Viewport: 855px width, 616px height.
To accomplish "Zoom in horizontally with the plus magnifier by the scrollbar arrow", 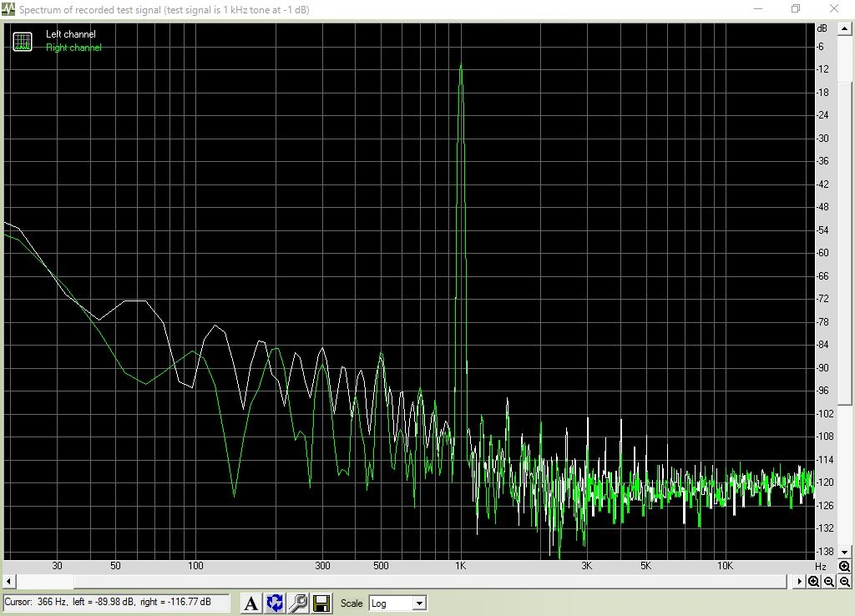I will (x=813, y=581).
